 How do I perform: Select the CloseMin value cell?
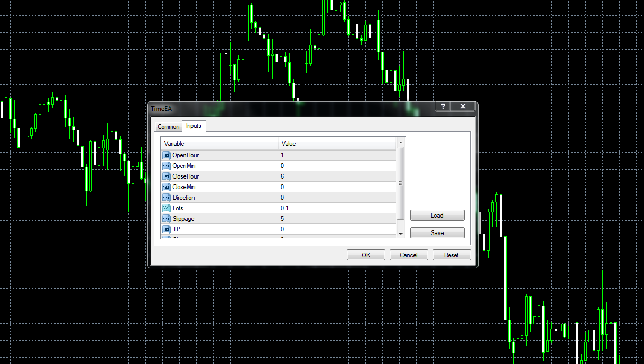(337, 187)
